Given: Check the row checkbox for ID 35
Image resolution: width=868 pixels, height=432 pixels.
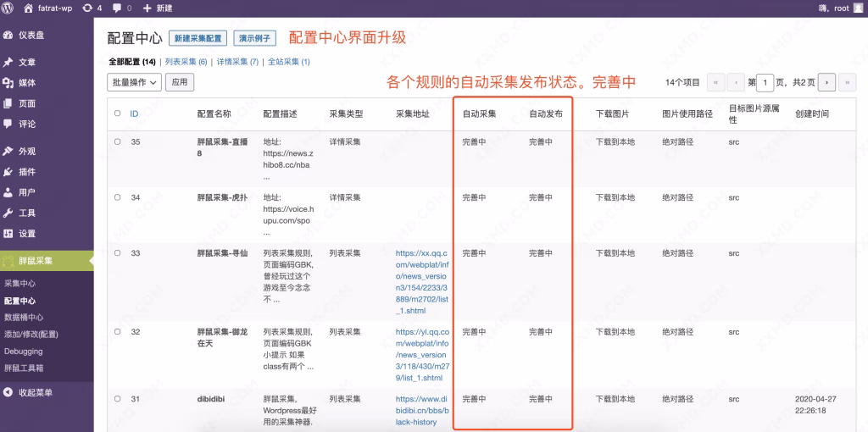Looking at the screenshot, I should click(117, 142).
